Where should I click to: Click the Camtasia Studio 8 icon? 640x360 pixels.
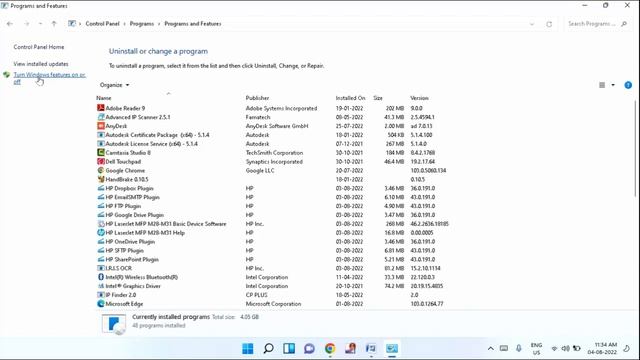[100, 153]
